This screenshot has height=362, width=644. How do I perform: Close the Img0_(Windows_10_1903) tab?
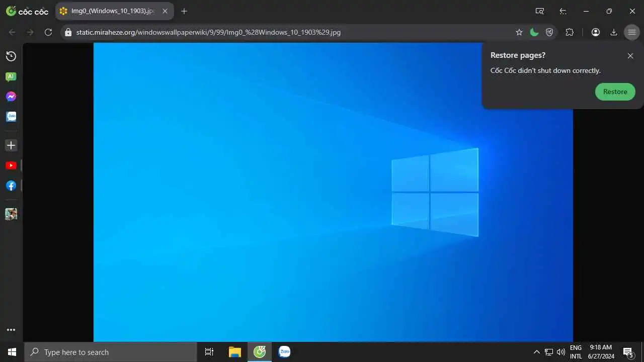coord(165,11)
